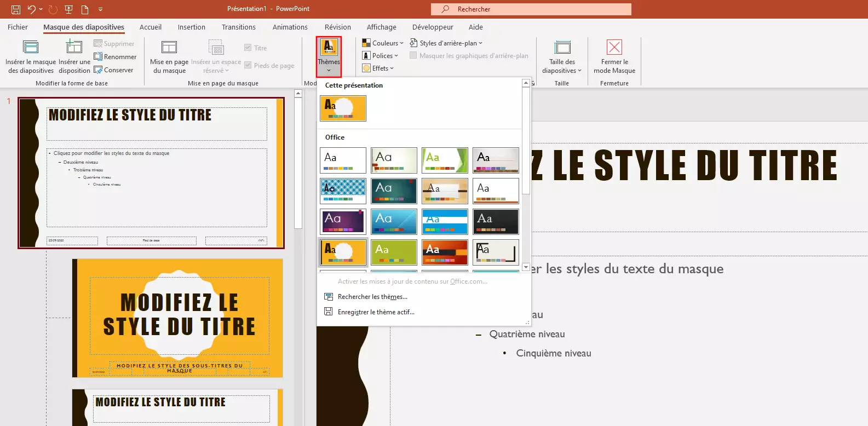Click theme gallery scrollbar up arrow

click(x=526, y=83)
